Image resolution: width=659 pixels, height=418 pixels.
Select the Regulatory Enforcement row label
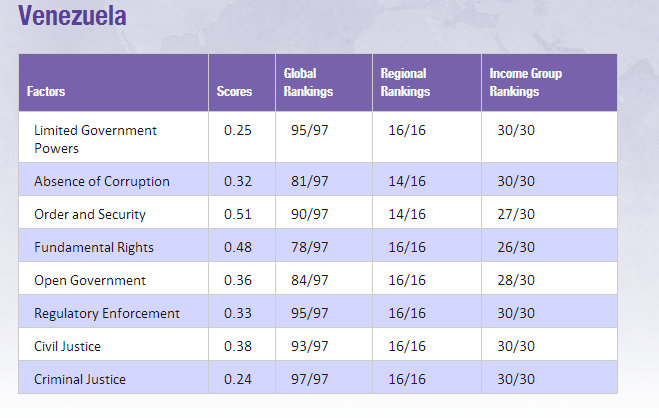pos(107,313)
